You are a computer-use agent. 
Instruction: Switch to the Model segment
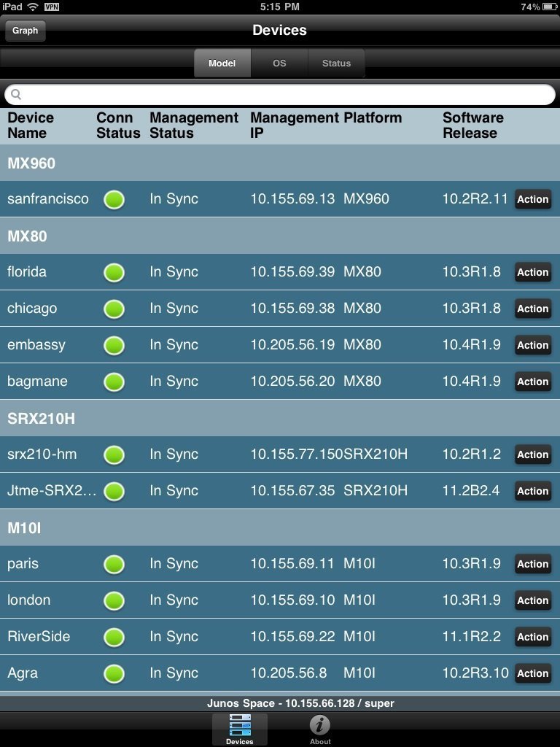[x=222, y=63]
